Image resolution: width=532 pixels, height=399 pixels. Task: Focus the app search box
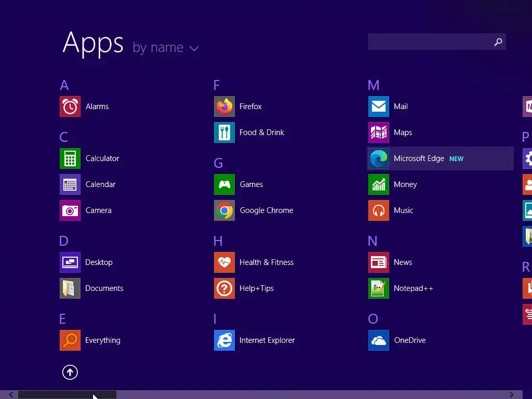point(437,42)
